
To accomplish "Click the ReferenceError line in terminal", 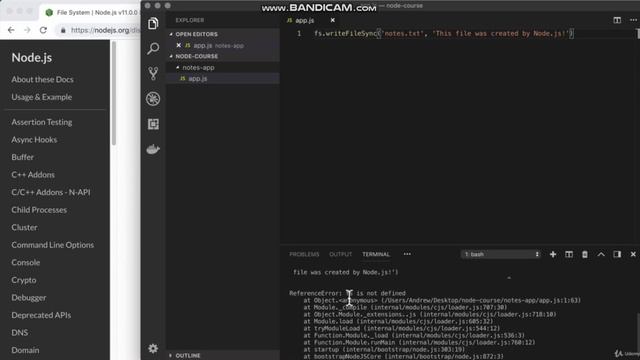I will (347, 293).
